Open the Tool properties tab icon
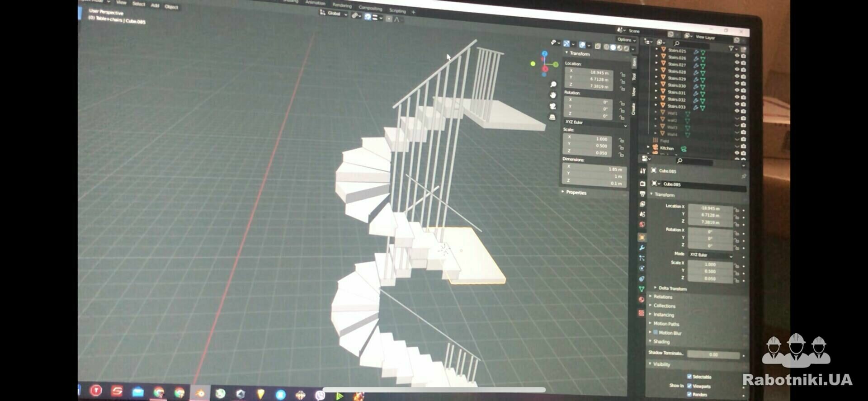The width and height of the screenshot is (868, 401). (642, 171)
